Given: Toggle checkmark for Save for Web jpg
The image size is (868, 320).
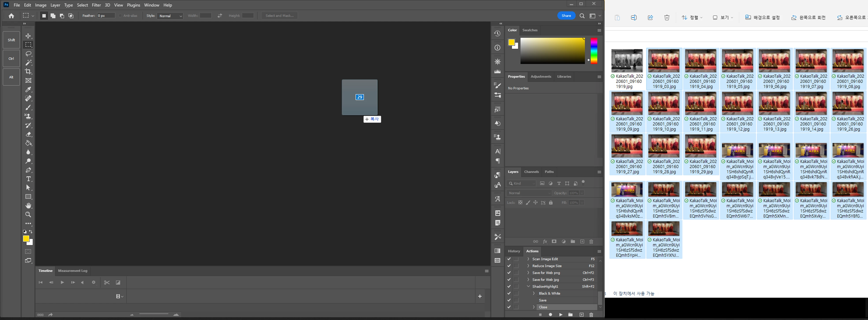Looking at the screenshot, I should click(509, 280).
